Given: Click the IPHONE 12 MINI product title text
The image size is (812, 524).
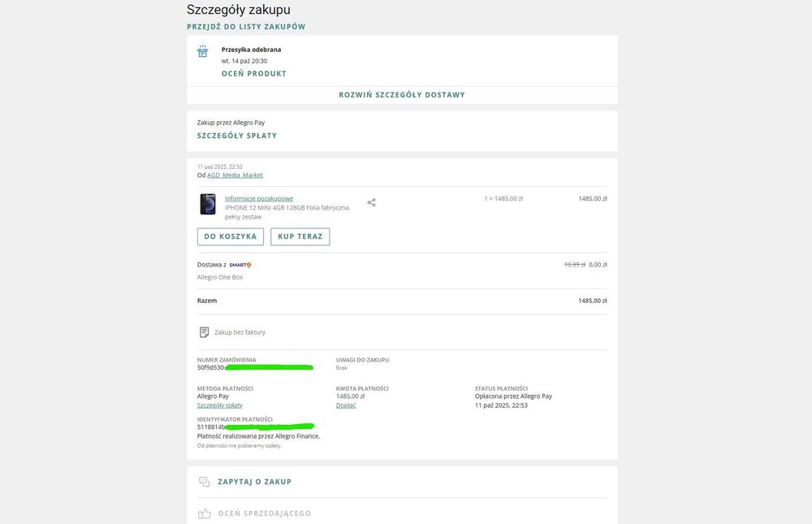Looking at the screenshot, I should (x=287, y=213).
